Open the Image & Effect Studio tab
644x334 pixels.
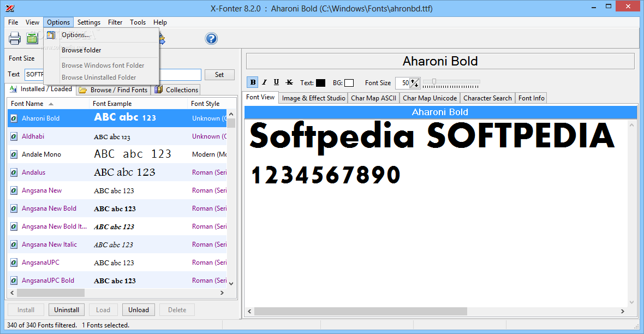[313, 98]
